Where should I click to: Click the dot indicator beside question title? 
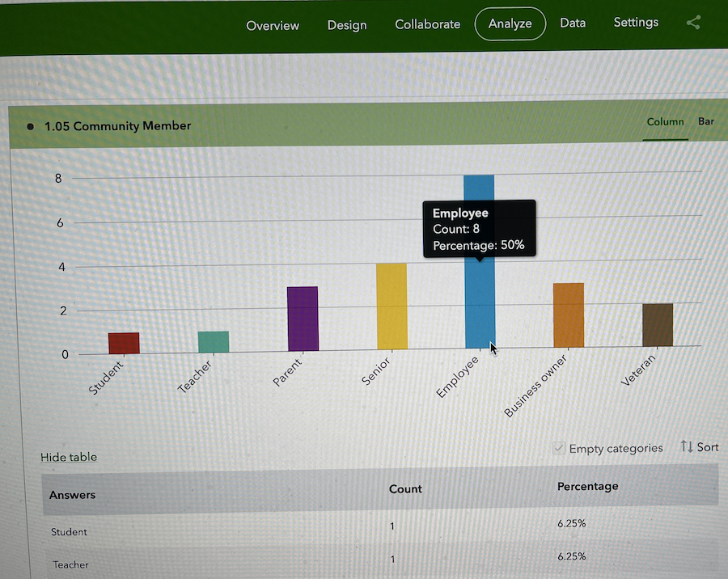[x=30, y=126]
